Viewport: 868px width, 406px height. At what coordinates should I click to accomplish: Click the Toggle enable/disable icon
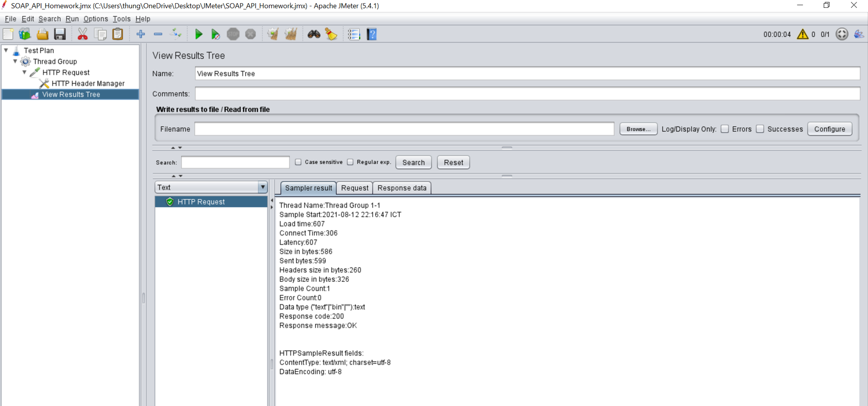click(x=176, y=34)
